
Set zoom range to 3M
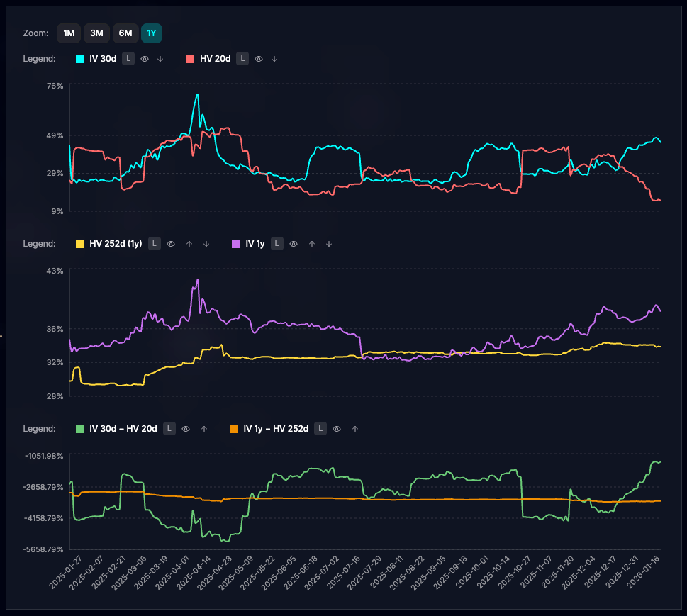click(97, 33)
